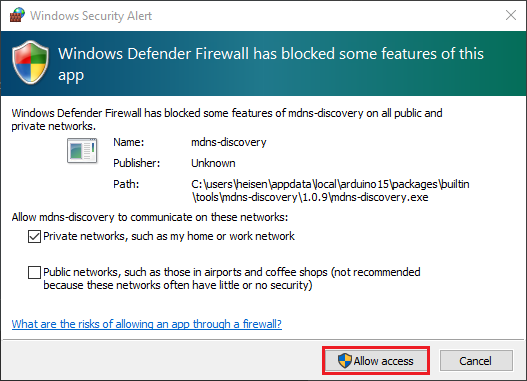This screenshot has height=381, width=527.
Task: Click the mdns-discovery application icon
Action: tap(82, 151)
